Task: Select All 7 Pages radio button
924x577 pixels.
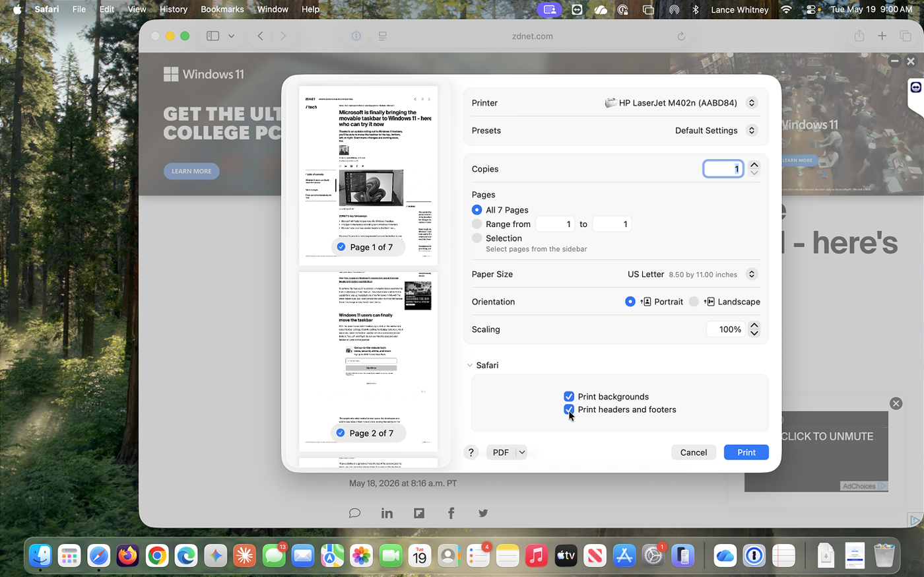Action: point(477,210)
